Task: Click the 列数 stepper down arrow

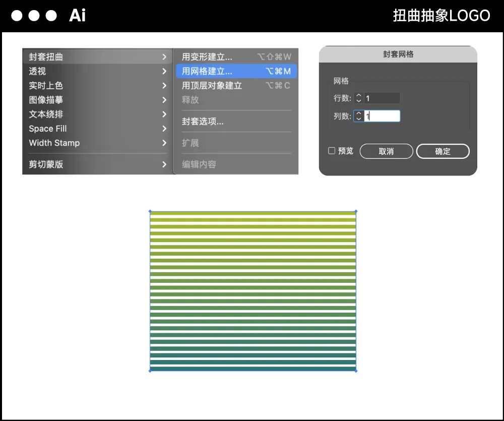Action: pyautogui.click(x=358, y=118)
